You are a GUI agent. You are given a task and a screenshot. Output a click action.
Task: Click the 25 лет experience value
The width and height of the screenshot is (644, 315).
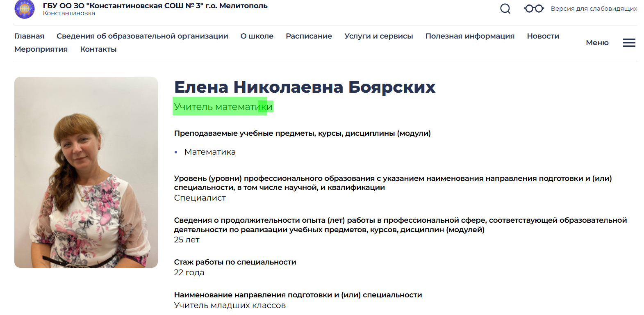coord(187,240)
